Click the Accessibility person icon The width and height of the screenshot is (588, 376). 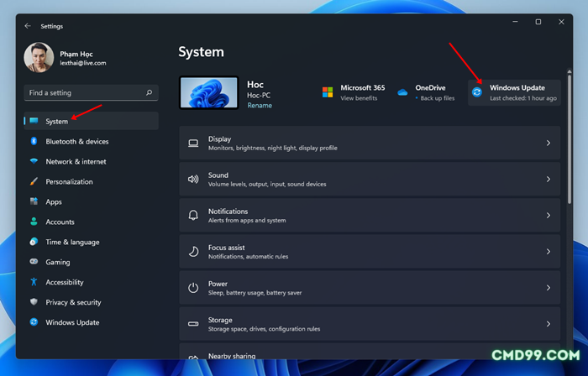34,282
